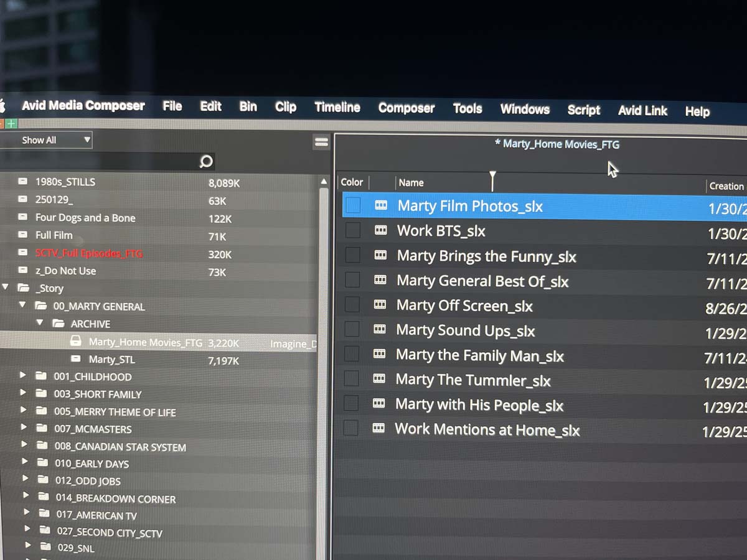Click the bin container scroll up arrow
Image resolution: width=747 pixels, height=560 pixels.
323,182
